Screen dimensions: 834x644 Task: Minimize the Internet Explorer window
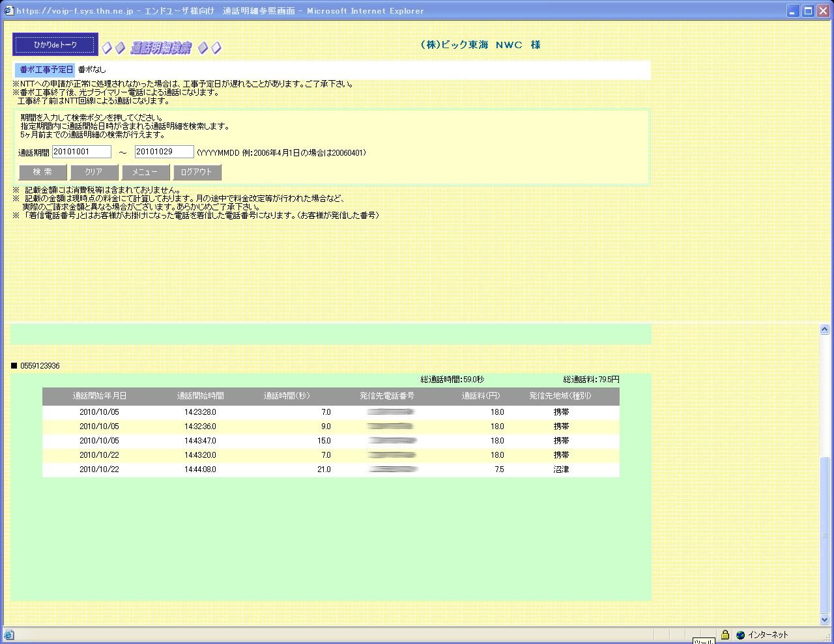[x=793, y=11]
